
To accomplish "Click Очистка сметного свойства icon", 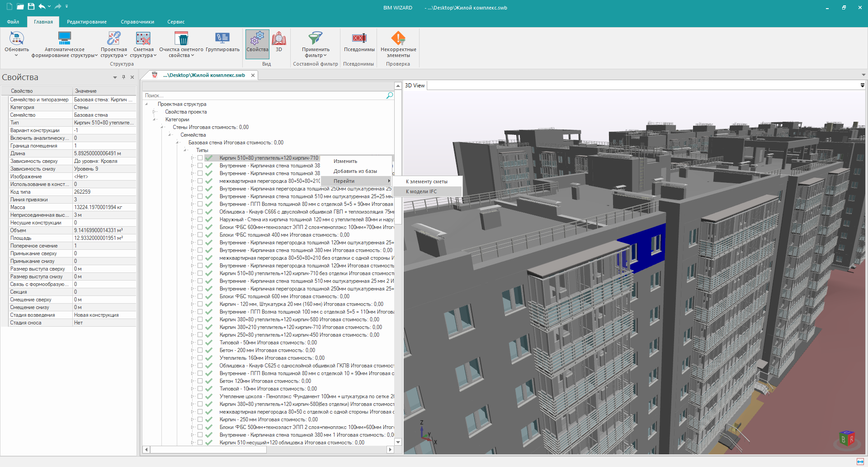I will pyautogui.click(x=181, y=38).
